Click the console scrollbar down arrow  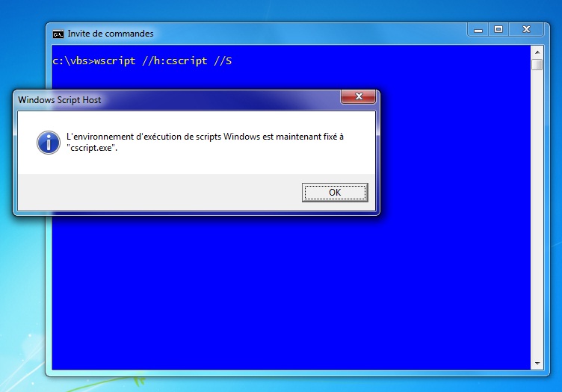537,364
